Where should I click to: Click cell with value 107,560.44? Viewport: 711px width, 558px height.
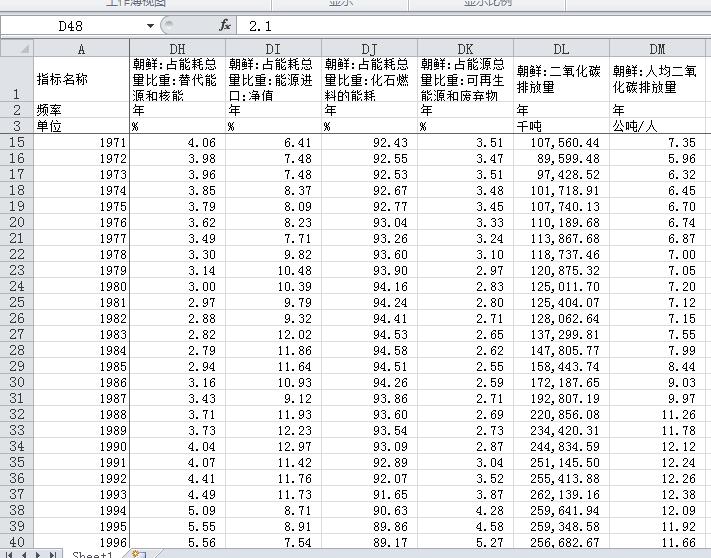[561, 142]
